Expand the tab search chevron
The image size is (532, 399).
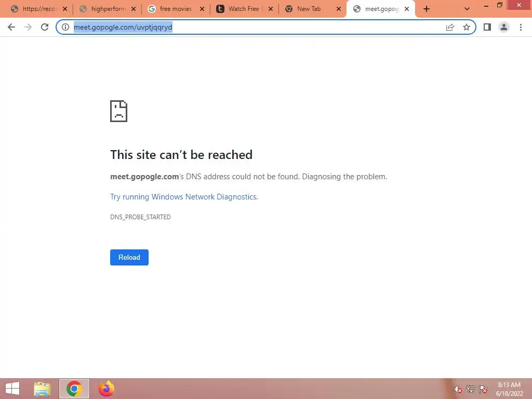[467, 9]
